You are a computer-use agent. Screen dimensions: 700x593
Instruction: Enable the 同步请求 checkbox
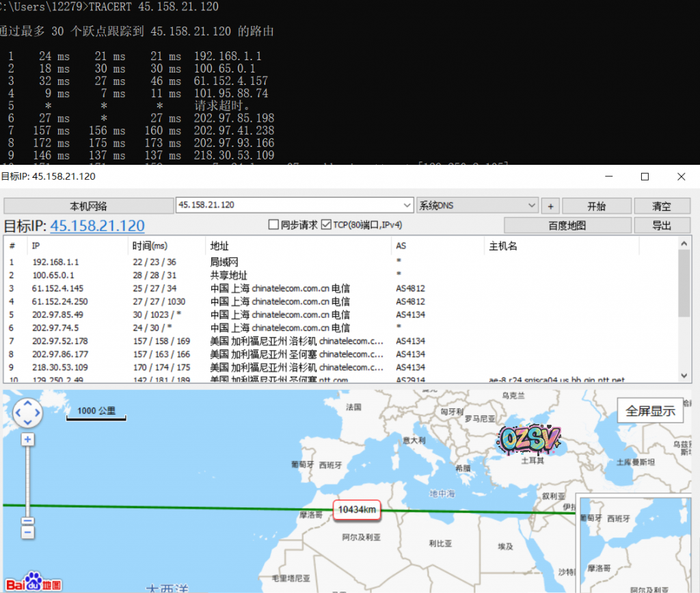273,224
